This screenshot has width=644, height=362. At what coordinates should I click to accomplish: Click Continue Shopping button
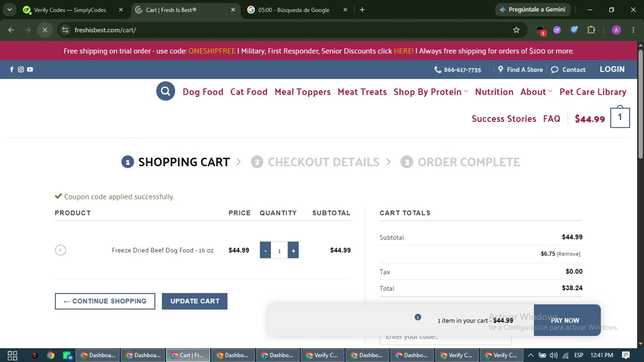(x=105, y=301)
